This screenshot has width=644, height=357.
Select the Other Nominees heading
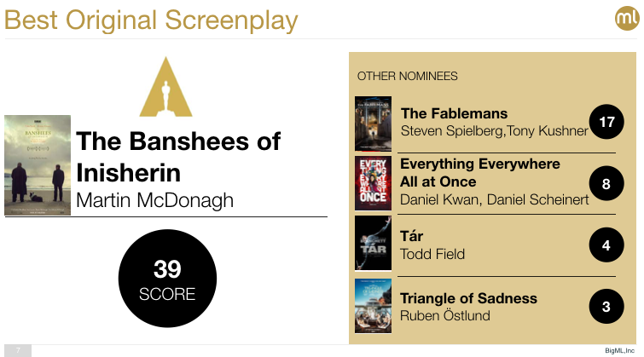pos(407,76)
